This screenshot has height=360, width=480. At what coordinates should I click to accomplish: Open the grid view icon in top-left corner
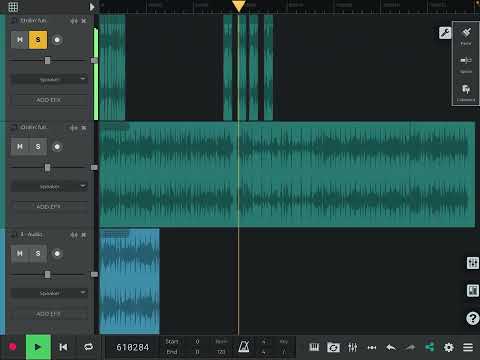coord(13,7)
